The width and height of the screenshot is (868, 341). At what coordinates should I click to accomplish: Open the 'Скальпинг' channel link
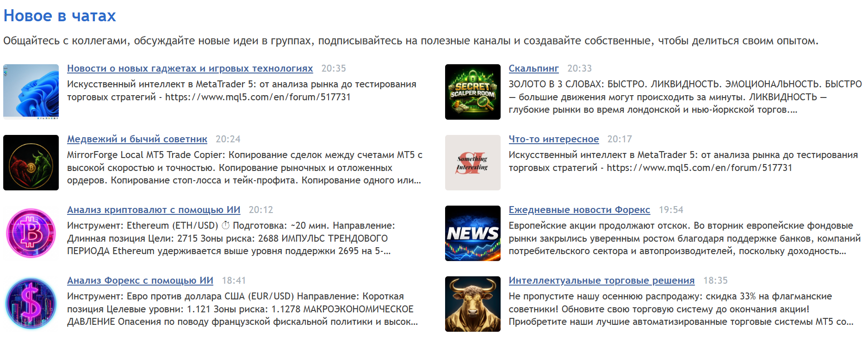pos(534,68)
